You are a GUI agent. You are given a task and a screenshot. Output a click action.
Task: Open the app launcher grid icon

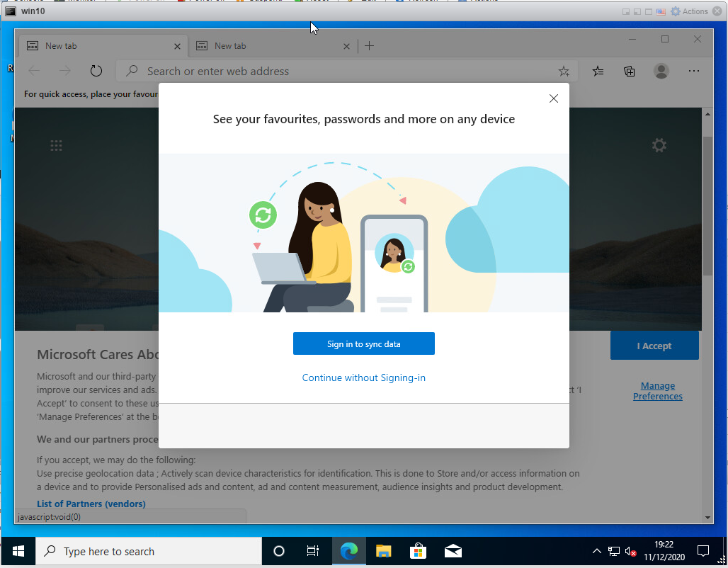(56, 146)
